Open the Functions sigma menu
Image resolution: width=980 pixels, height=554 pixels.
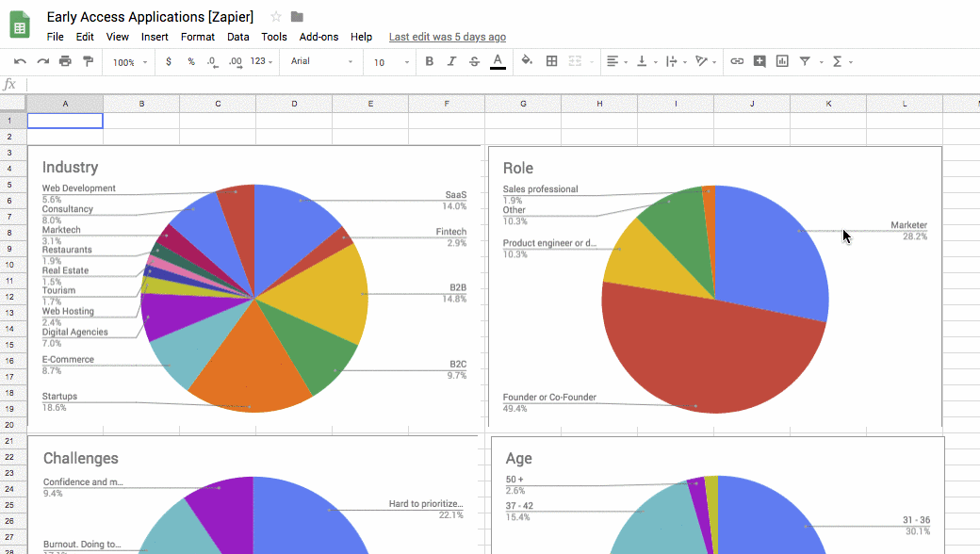click(x=841, y=61)
